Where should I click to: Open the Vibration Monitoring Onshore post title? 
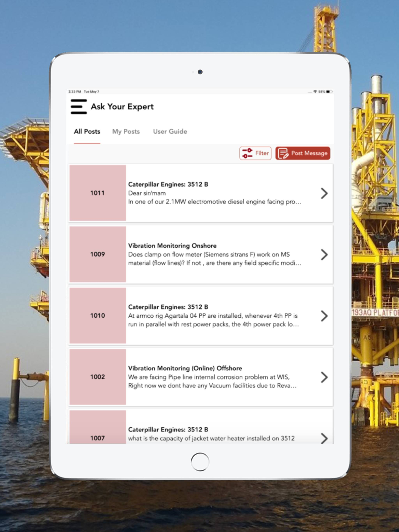point(172,246)
